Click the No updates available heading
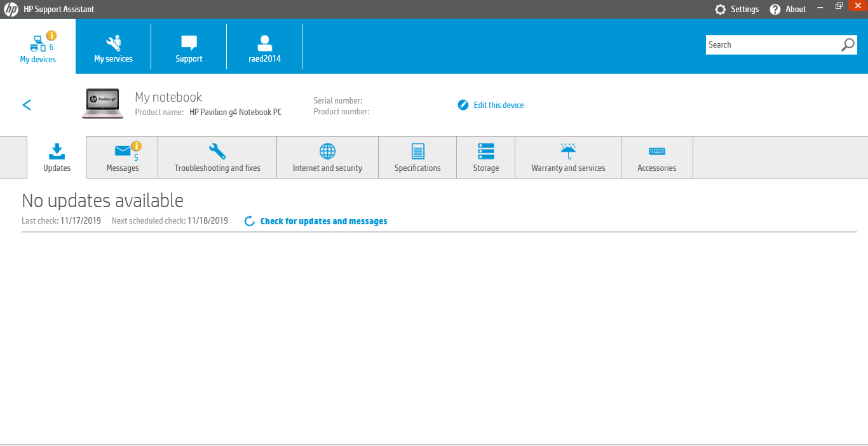The image size is (868, 446). pos(102,201)
